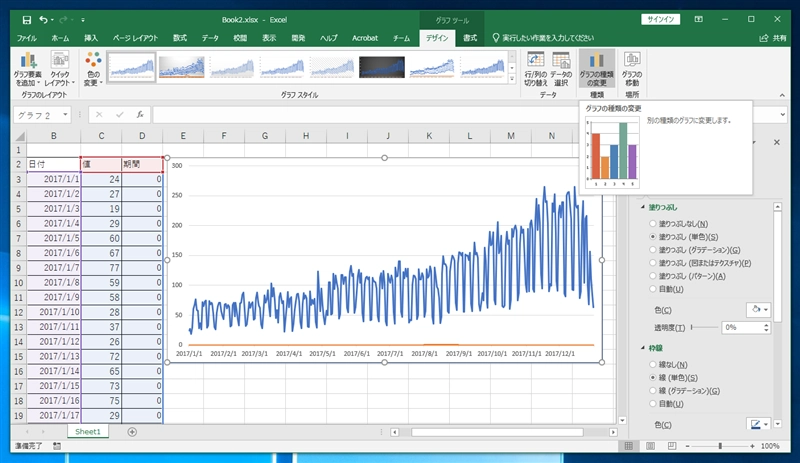Image resolution: width=800 pixels, height=463 pixels.
Task: Click the transparency 0% value field
Action: click(x=741, y=327)
